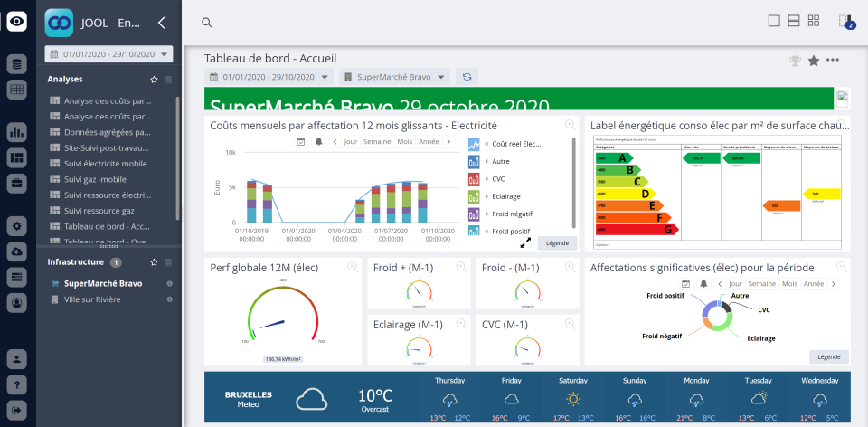Click the bell icon on monthly costs chart
Screen dimensions: 868x427
tap(319, 142)
